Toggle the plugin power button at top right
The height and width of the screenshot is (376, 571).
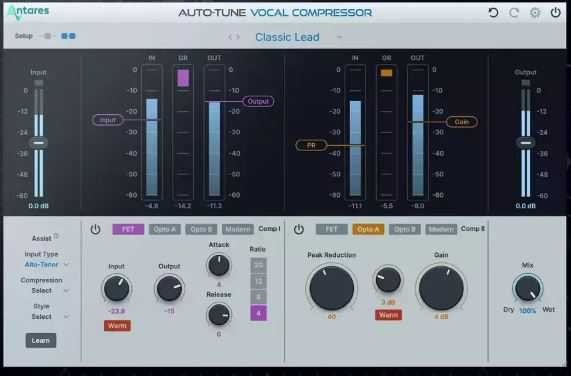(x=555, y=13)
